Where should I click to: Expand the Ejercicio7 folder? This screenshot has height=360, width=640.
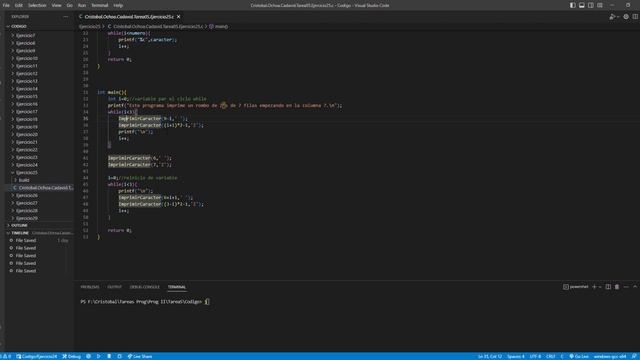39,36
